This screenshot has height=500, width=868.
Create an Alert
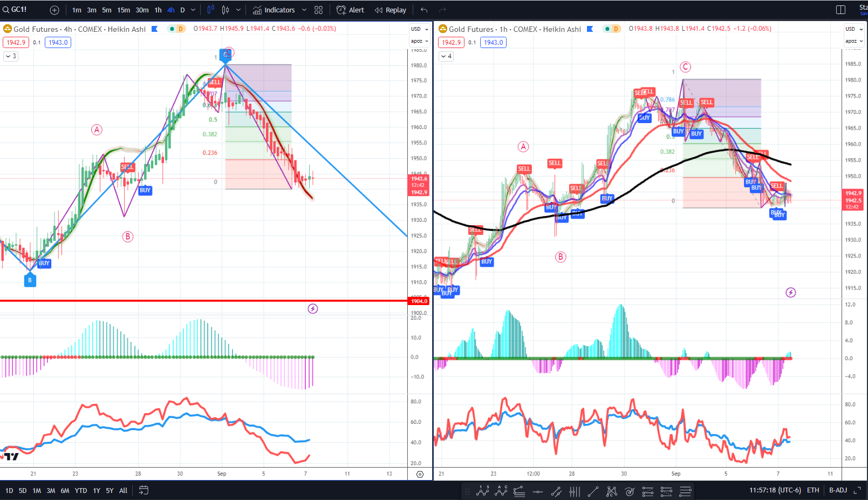[350, 10]
